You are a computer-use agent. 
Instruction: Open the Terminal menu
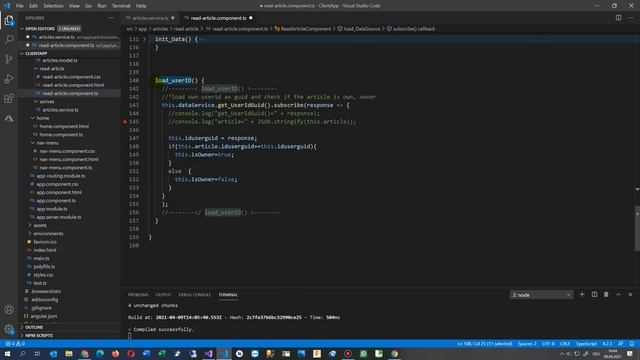(x=121, y=6)
